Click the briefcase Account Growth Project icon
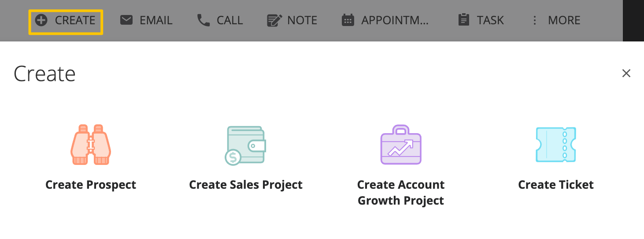The image size is (644, 239). click(x=401, y=145)
